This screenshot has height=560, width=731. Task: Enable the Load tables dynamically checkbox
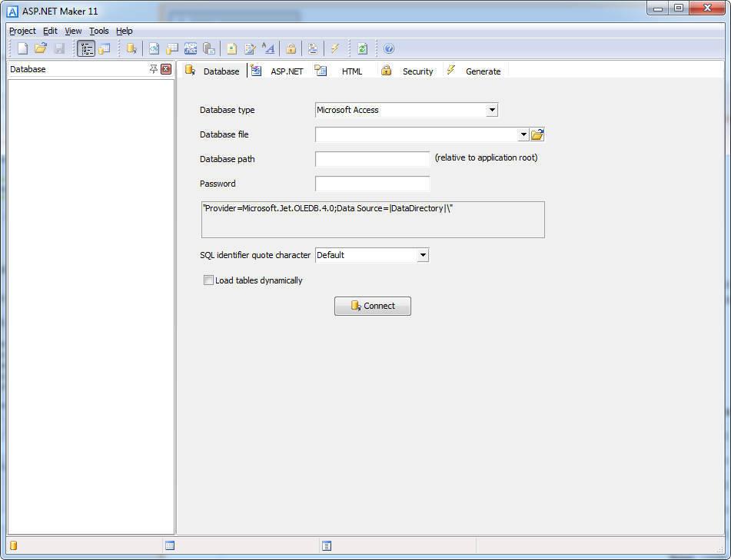click(x=208, y=280)
